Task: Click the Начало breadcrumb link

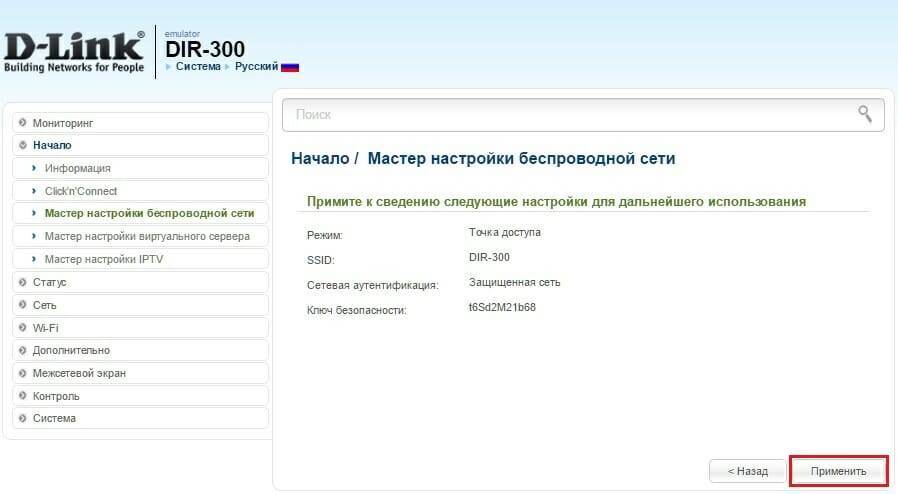Action: click(x=320, y=159)
